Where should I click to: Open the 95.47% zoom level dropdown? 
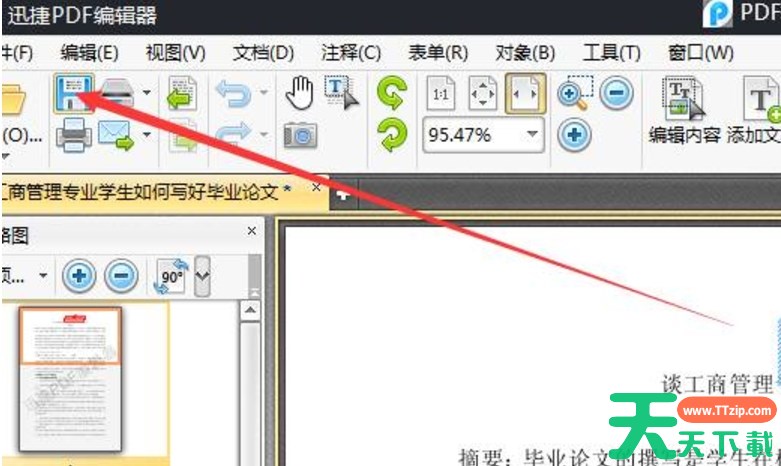(x=532, y=134)
